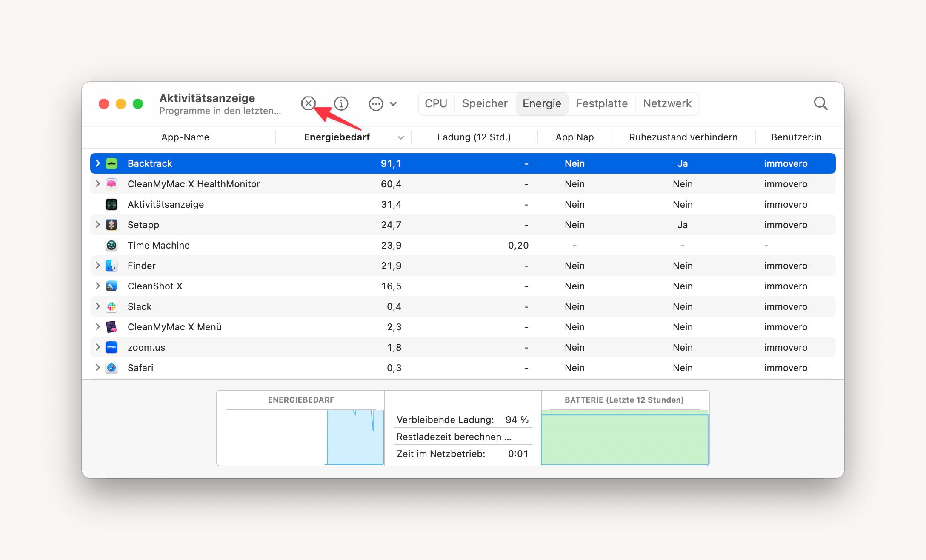Expand CleanMyMac X HealthMonitor row
This screenshot has height=560, width=926.
(98, 184)
